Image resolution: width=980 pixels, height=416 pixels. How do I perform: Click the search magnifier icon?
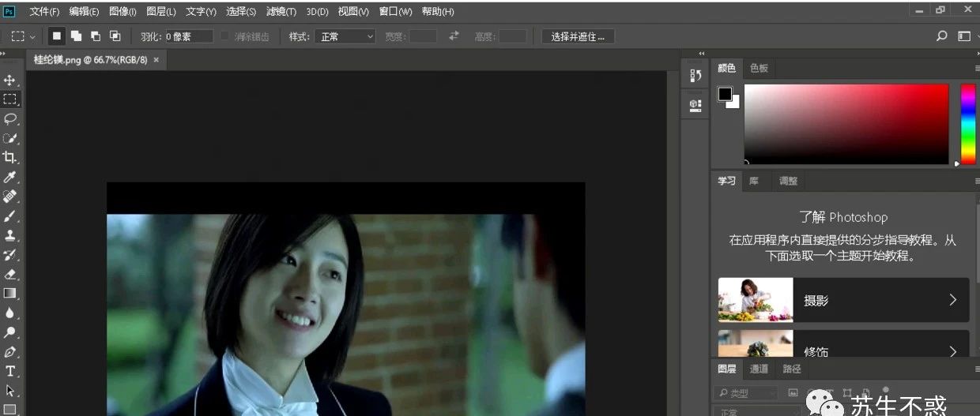(x=941, y=36)
